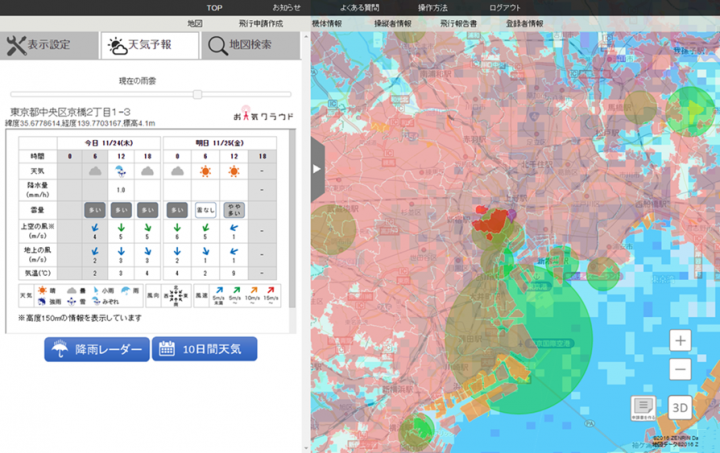The image size is (720, 453).
Task: Click the sunny icon for tomorrow 12:00
Action: coord(234,171)
